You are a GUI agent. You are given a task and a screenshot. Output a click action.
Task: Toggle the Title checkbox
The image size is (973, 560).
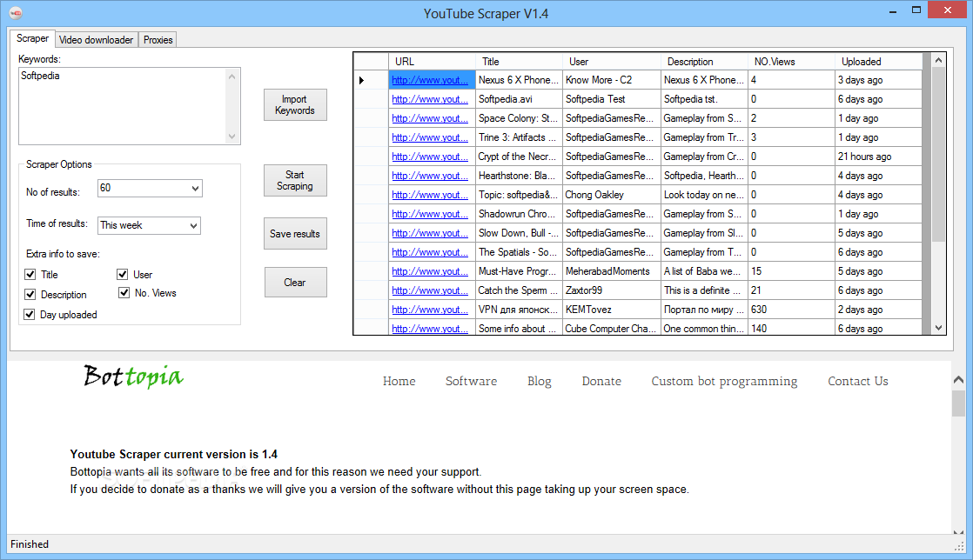(30, 274)
